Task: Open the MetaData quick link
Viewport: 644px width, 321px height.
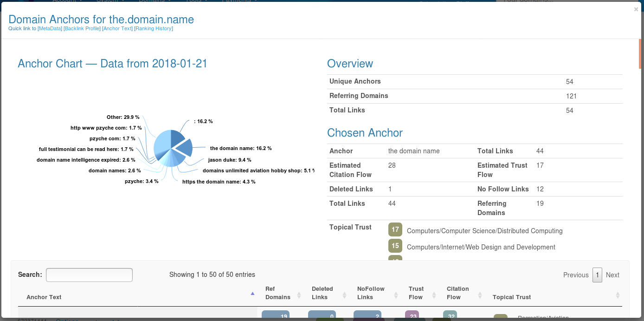Action: [x=50, y=29]
